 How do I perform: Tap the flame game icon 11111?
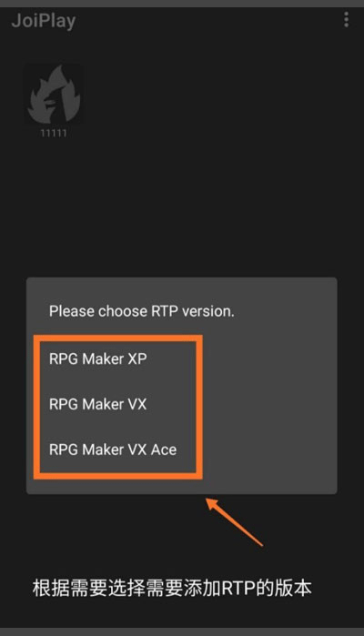(x=54, y=95)
